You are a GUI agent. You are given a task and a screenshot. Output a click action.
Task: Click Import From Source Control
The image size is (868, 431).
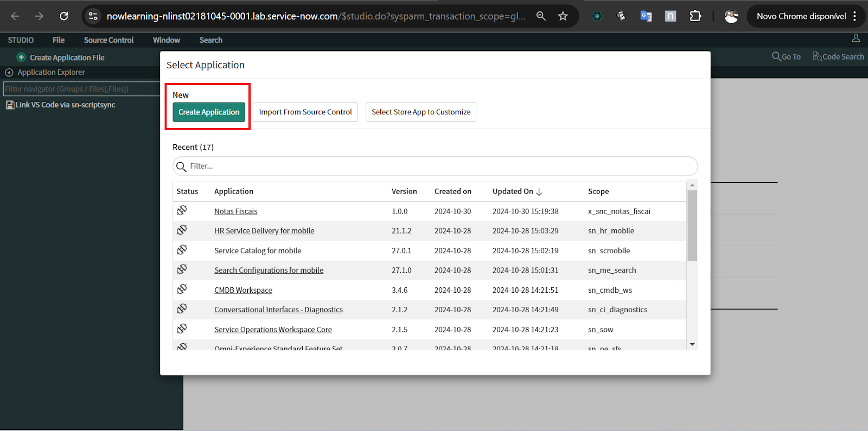click(305, 112)
